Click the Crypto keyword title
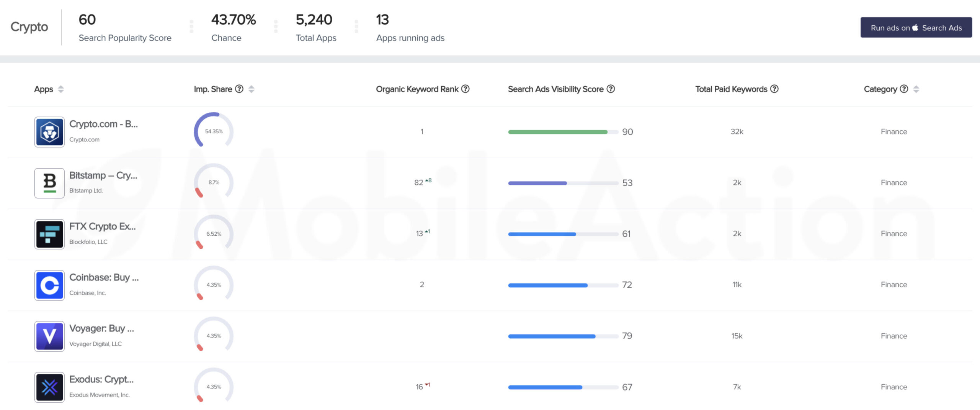Viewport: 980px width, 410px height. (29, 27)
